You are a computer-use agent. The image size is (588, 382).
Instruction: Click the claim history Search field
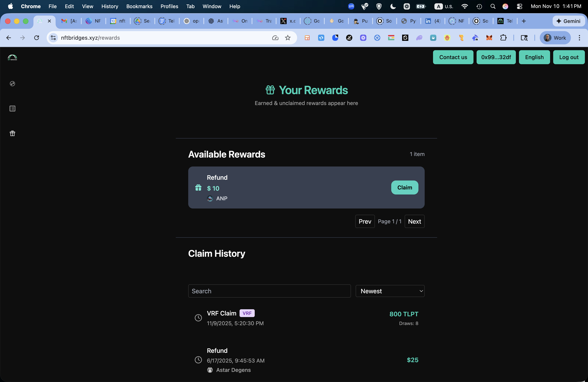click(x=269, y=291)
